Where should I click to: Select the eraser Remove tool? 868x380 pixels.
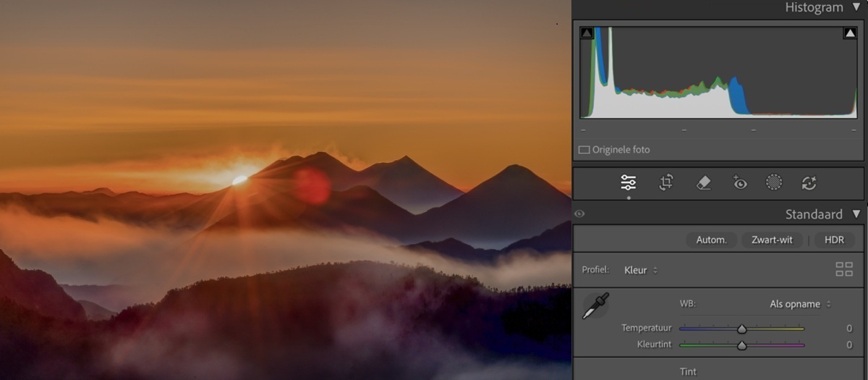(x=704, y=183)
